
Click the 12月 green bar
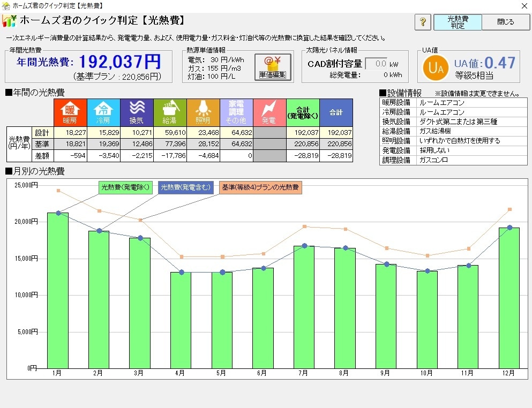[x=509, y=298]
